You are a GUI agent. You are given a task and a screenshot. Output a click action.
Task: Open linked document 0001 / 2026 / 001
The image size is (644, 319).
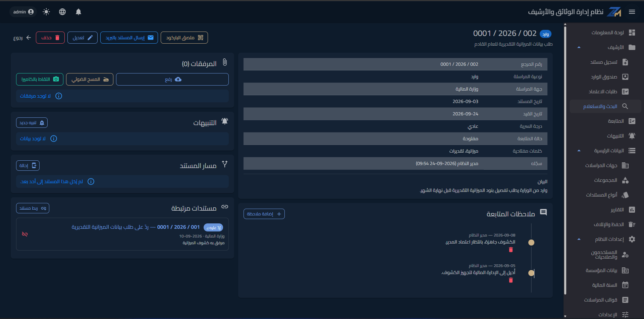pyautogui.click(x=136, y=227)
